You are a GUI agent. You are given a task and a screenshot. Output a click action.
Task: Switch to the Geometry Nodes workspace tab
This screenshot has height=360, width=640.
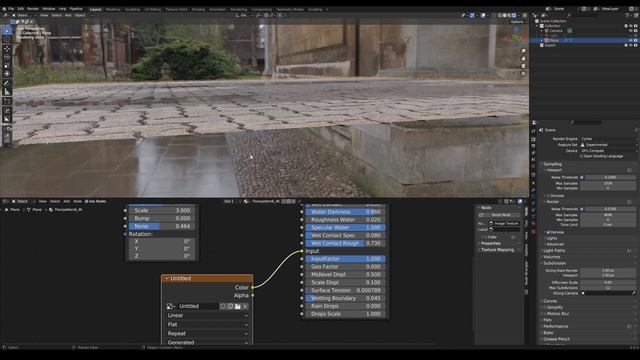pyautogui.click(x=290, y=9)
